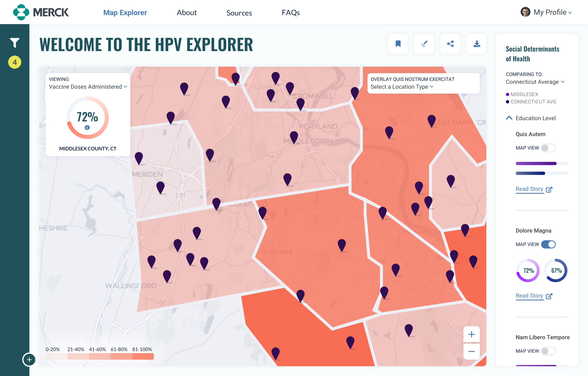Click Read Story link under Dolore Magna
This screenshot has height=376, width=588.
529,295
